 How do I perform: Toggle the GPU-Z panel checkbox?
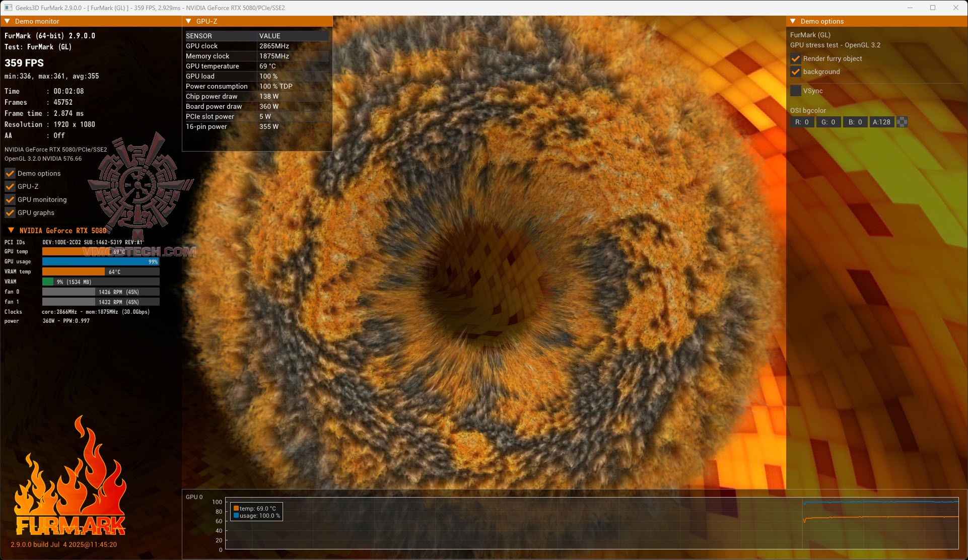pos(10,186)
